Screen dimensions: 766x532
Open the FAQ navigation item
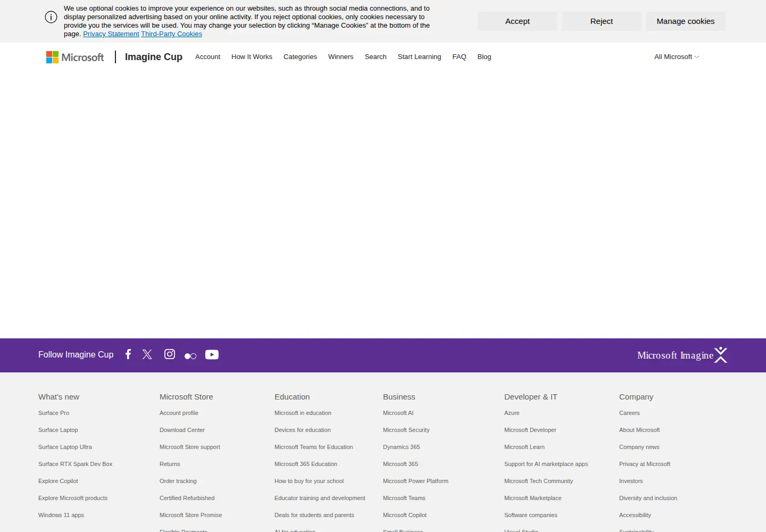(459, 57)
